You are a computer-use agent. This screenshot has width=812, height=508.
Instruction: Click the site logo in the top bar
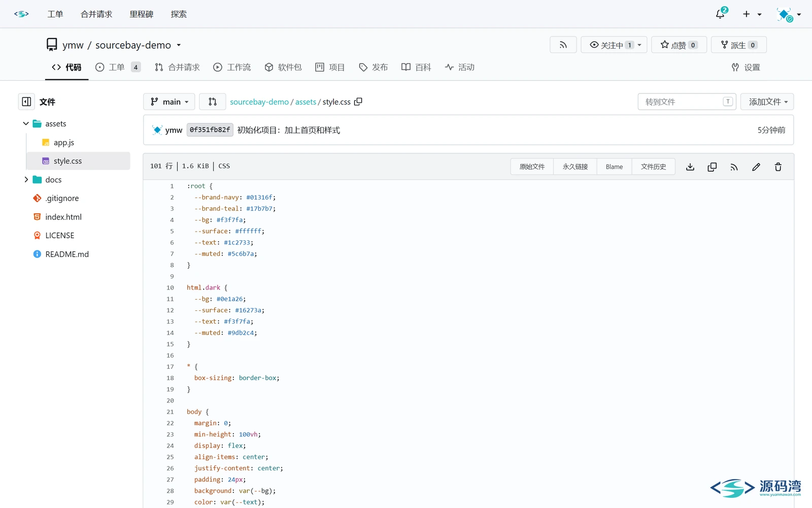[x=21, y=14]
